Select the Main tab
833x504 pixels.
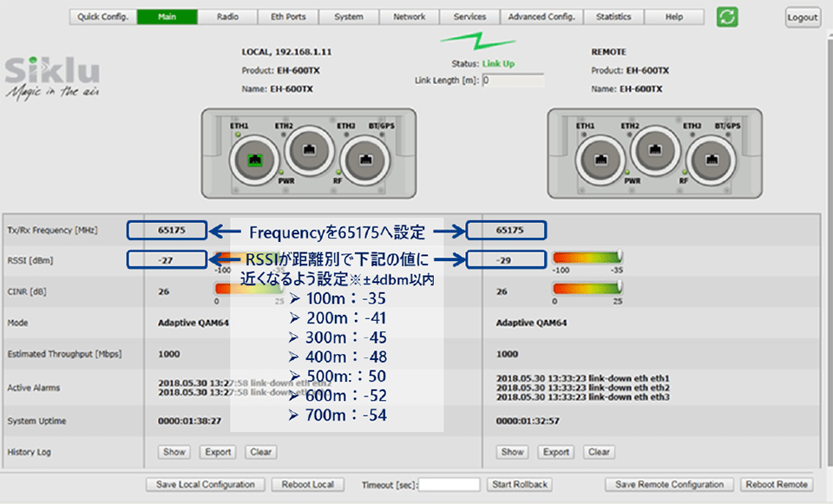tap(167, 17)
